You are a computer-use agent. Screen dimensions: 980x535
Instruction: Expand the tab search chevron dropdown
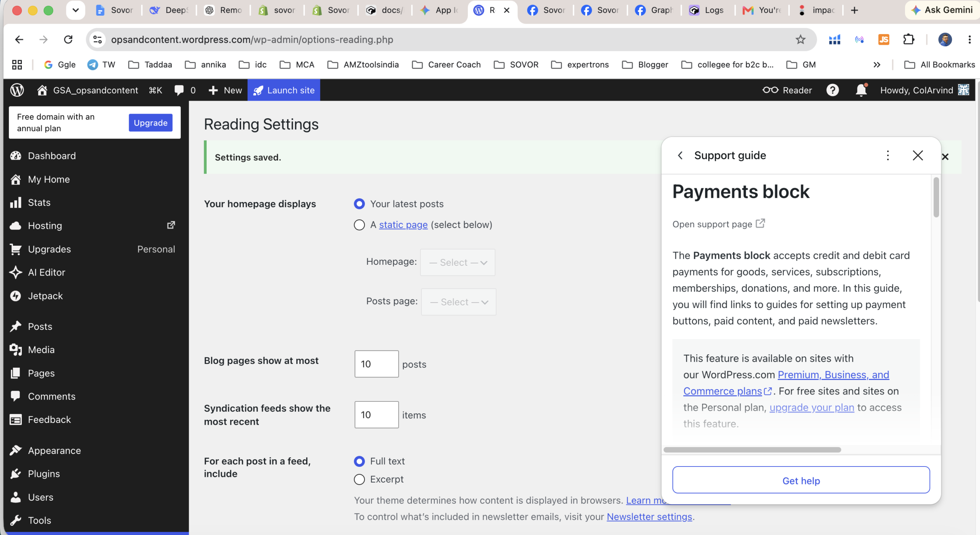pyautogui.click(x=75, y=10)
